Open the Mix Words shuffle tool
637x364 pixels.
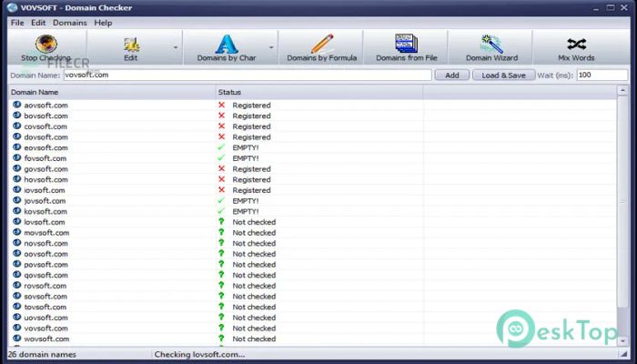point(576,47)
